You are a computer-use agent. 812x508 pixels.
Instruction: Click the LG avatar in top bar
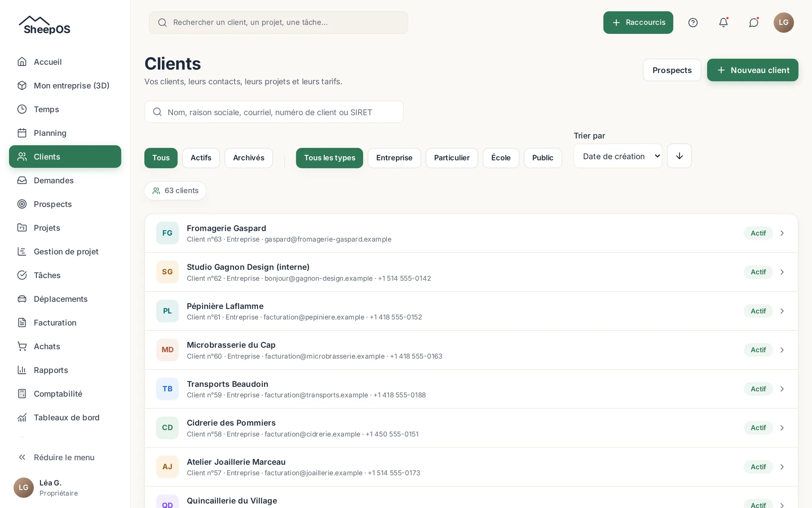pyautogui.click(x=784, y=23)
